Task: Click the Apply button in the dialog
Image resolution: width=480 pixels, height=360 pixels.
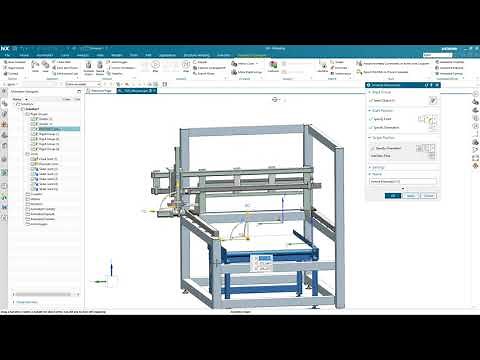Action: pyautogui.click(x=411, y=196)
